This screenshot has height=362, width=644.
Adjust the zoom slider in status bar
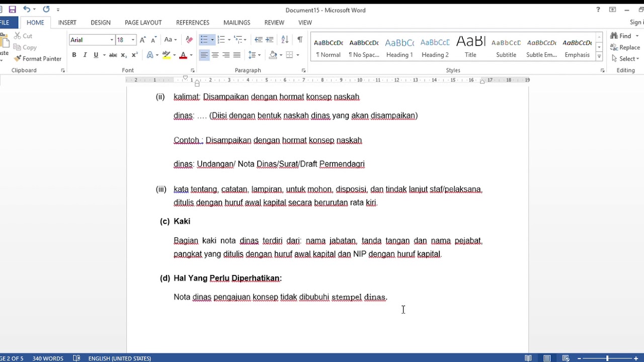[x=607, y=358]
